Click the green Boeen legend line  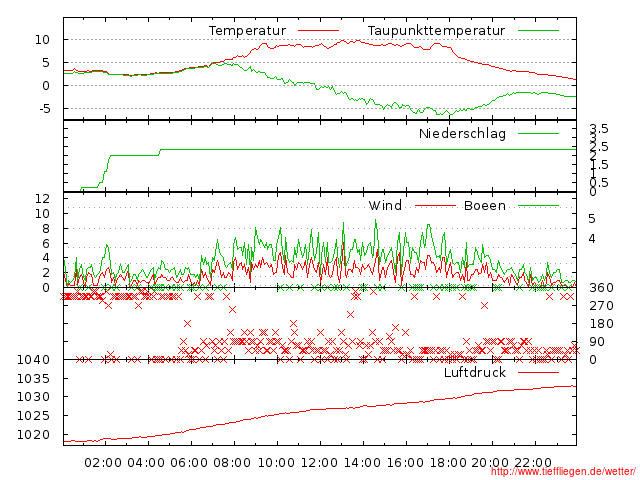click(538, 206)
